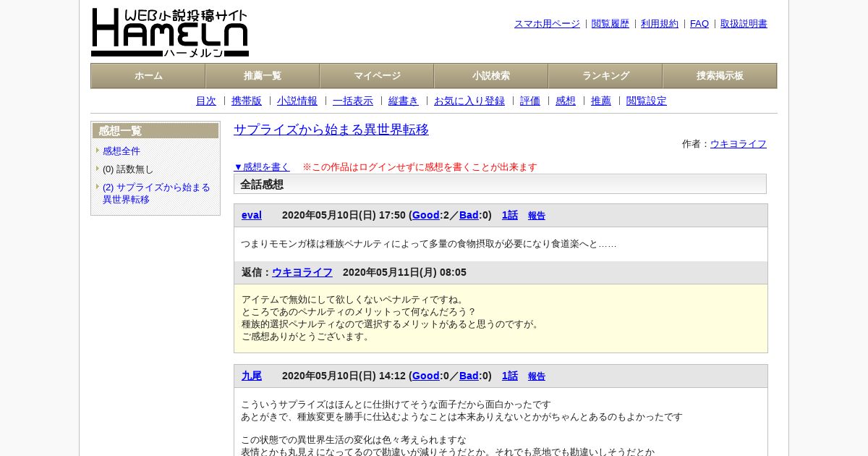Vote Good on eval's comment
The height and width of the screenshot is (456, 868).
[x=426, y=215]
